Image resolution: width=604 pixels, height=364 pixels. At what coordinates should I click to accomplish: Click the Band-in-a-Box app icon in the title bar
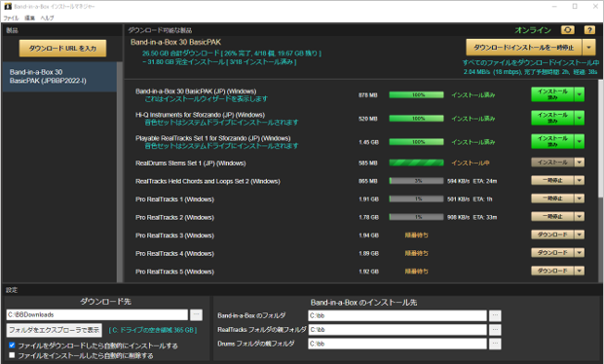pyautogui.click(x=8, y=6)
